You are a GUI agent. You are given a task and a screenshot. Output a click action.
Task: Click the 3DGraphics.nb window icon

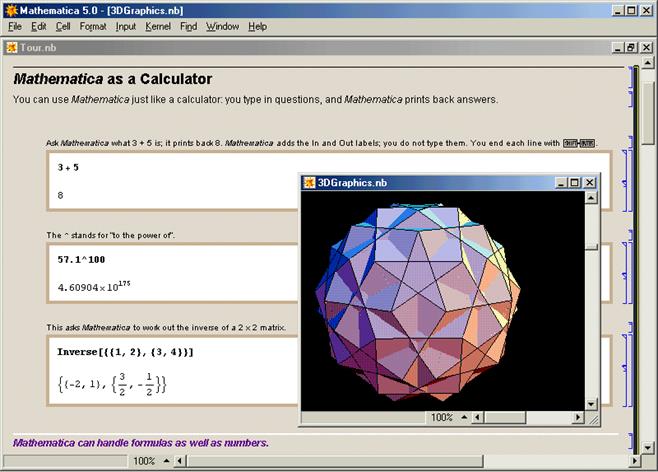tap(310, 183)
